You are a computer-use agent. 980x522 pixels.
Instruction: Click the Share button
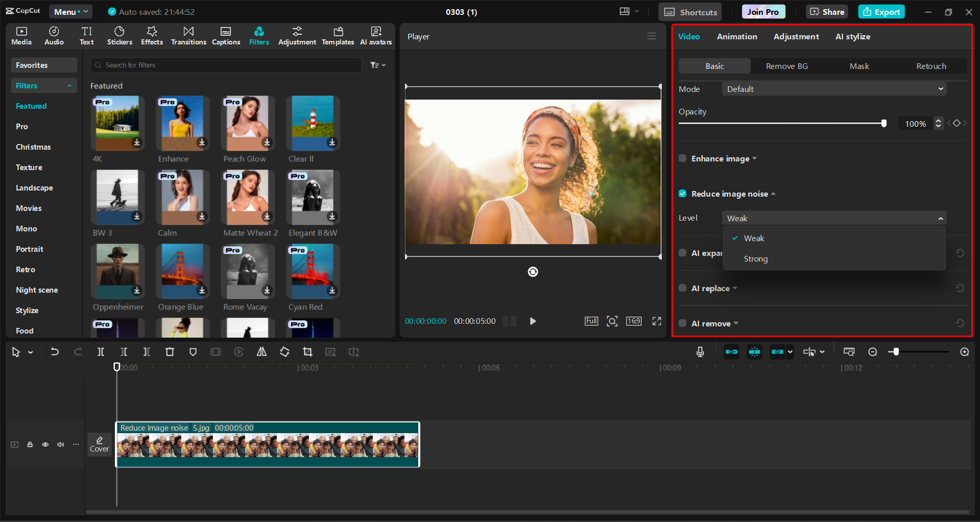(827, 12)
